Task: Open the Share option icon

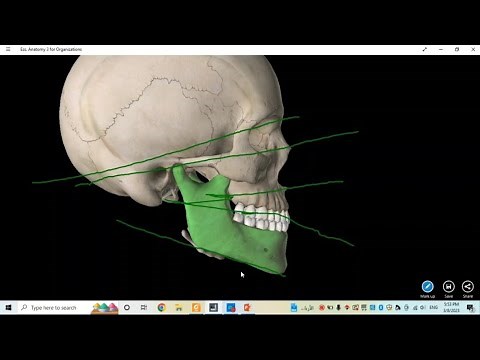Action: coord(468,287)
